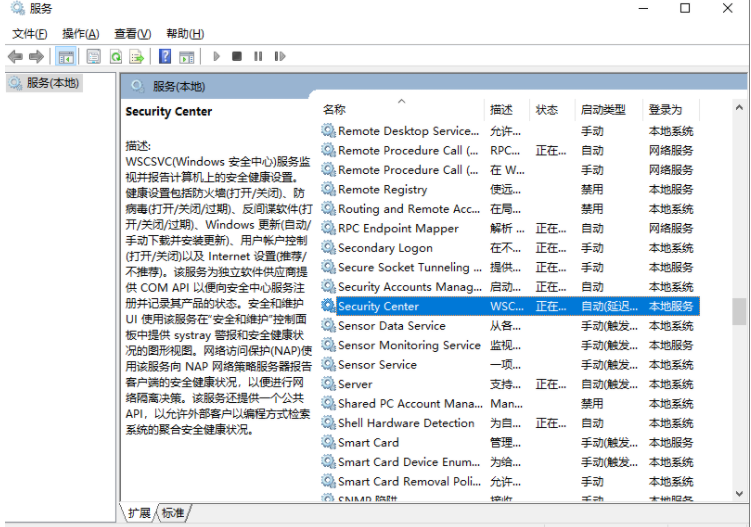Open the 查看(V) menu
This screenshot has width=751, height=527.
click(x=132, y=34)
